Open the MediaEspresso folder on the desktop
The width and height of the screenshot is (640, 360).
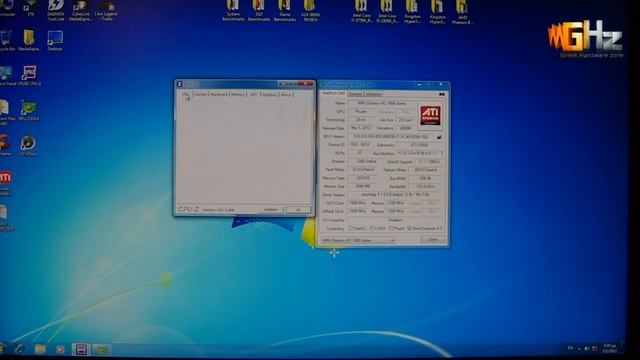point(29,41)
